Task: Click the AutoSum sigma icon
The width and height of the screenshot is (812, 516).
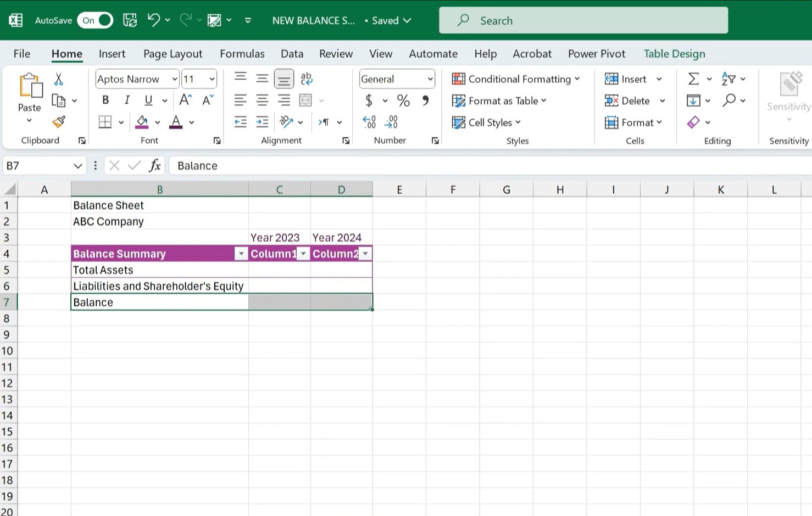Action: (x=694, y=79)
